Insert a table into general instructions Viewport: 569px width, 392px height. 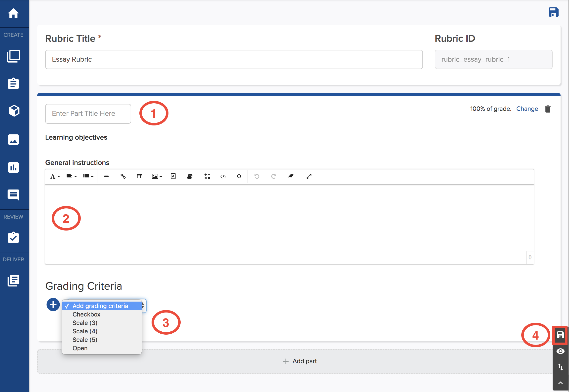pos(139,176)
